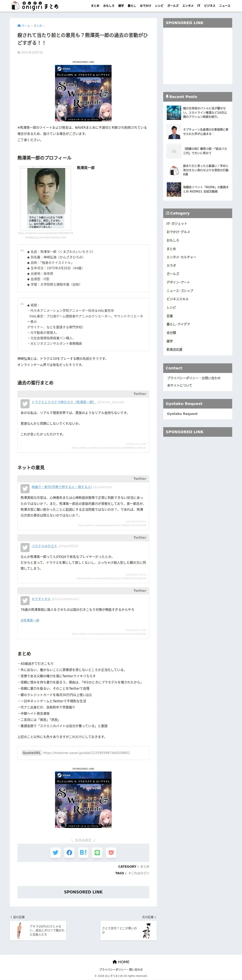Save the article to Pocket
The image size is (242, 980).
pyautogui.click(x=111, y=853)
